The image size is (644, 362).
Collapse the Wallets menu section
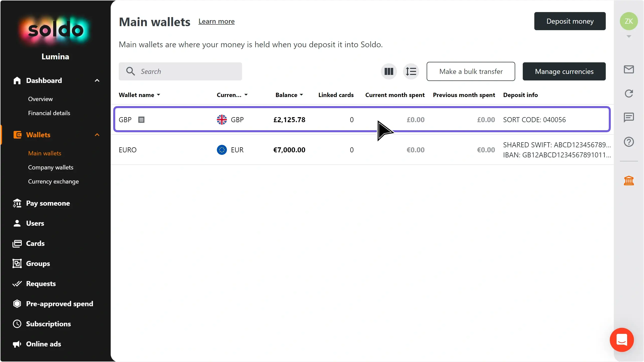(97, 135)
